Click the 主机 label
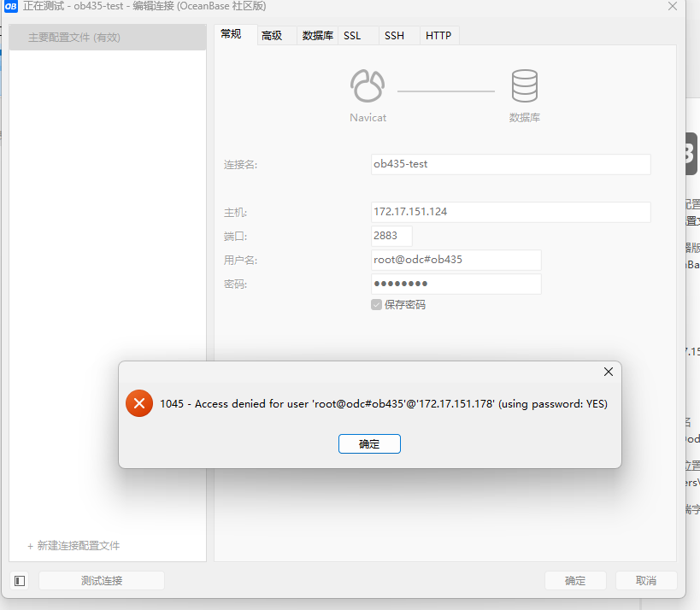The height and width of the screenshot is (610, 700). pos(235,213)
